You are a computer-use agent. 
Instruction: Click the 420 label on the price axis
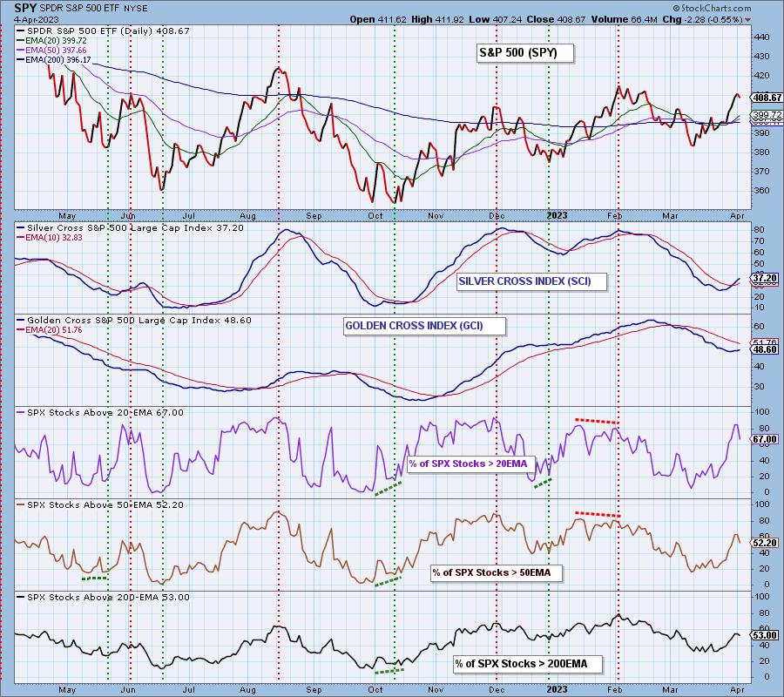(x=762, y=76)
